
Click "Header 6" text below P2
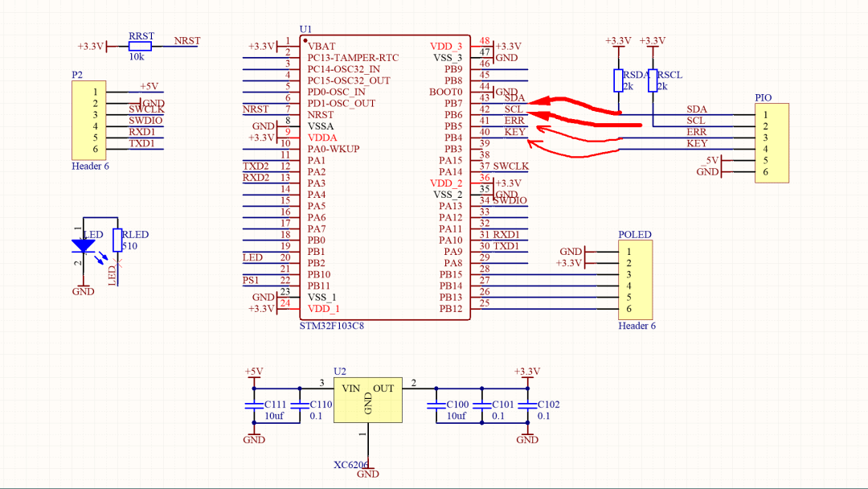point(90,166)
